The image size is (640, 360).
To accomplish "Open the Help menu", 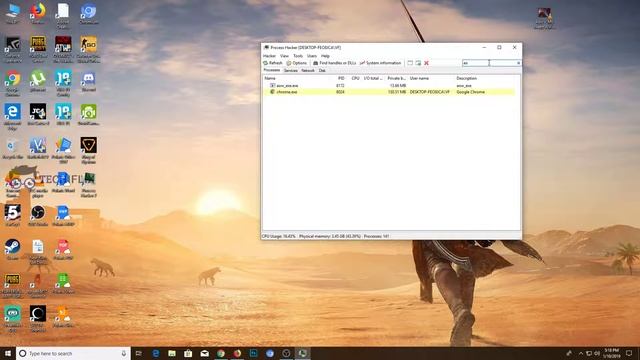I will (x=325, y=56).
